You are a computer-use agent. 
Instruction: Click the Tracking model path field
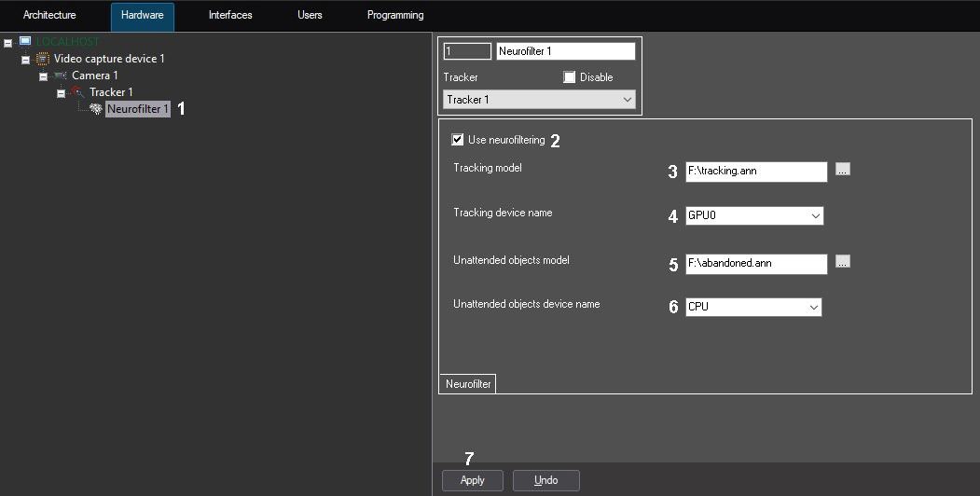click(756, 172)
